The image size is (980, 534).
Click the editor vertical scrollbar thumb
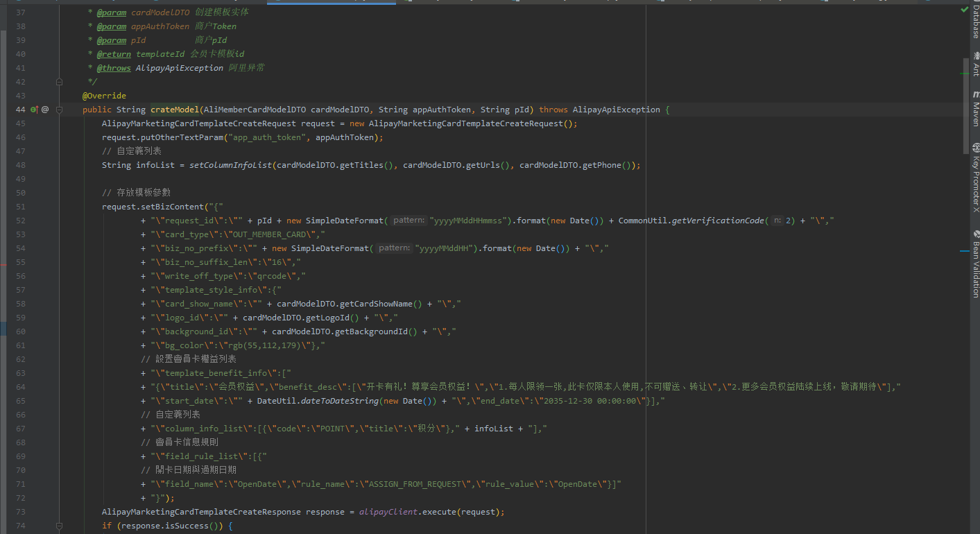[967, 106]
